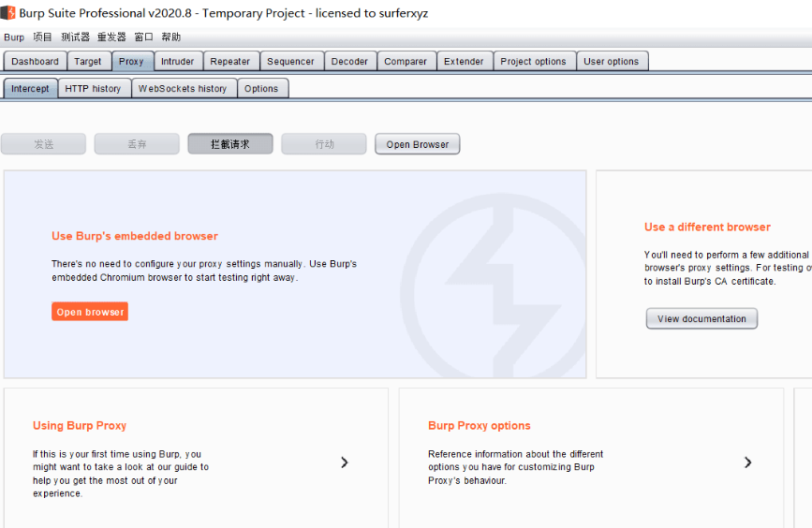Open the 测试器 menu
The width and height of the screenshot is (812, 528).
coord(76,37)
